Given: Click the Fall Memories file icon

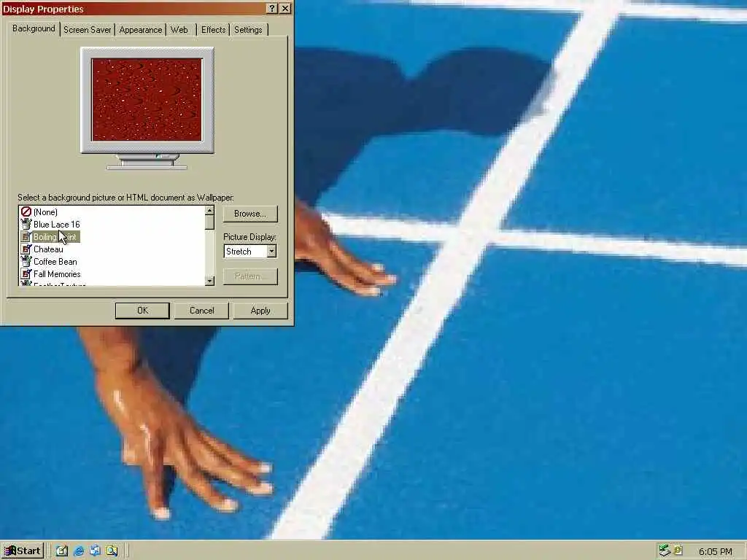Looking at the screenshot, I should coord(26,274).
